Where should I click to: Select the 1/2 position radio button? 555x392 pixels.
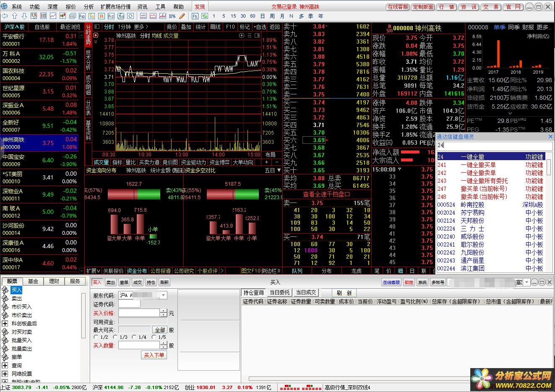point(96,337)
